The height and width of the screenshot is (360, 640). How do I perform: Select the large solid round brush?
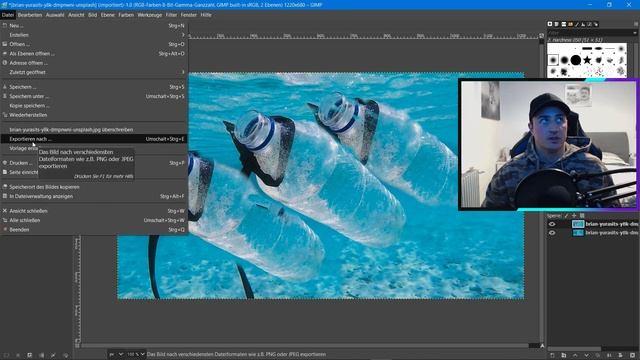576,60
